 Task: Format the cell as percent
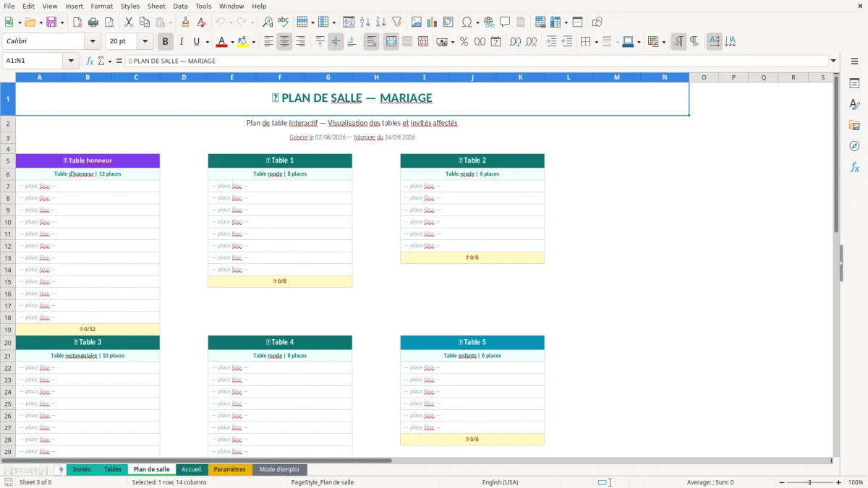pyautogui.click(x=464, y=42)
